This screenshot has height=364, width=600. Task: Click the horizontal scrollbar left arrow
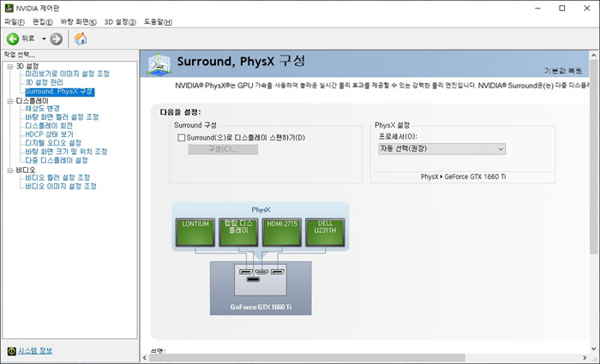click(145, 358)
